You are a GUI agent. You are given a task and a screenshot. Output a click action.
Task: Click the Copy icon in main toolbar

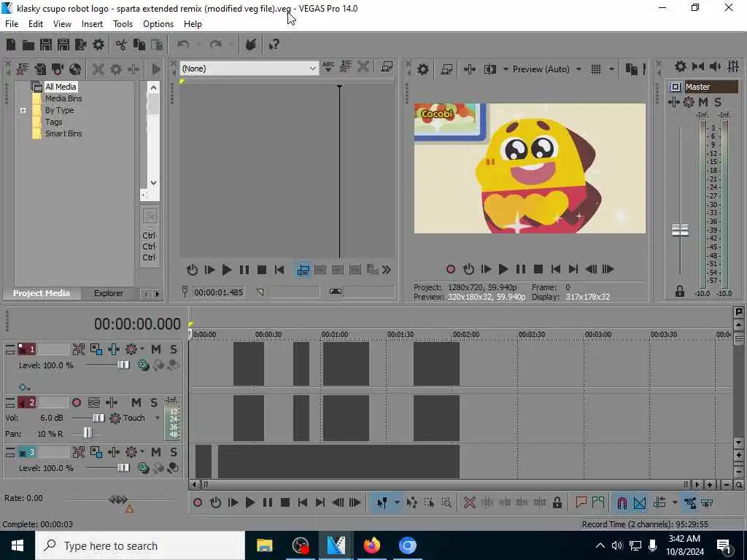point(139,44)
